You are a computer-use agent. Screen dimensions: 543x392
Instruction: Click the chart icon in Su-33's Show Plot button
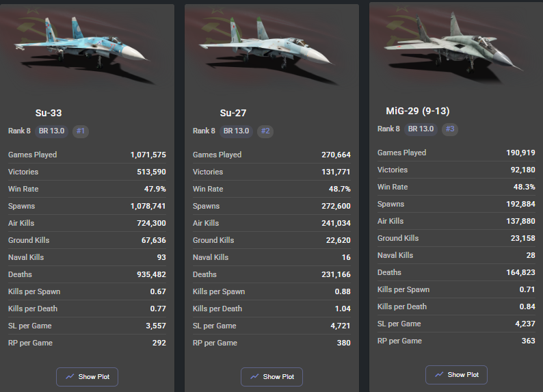70,377
